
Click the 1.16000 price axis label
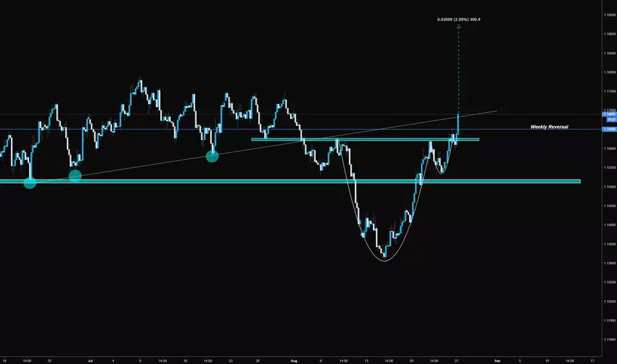point(610,149)
